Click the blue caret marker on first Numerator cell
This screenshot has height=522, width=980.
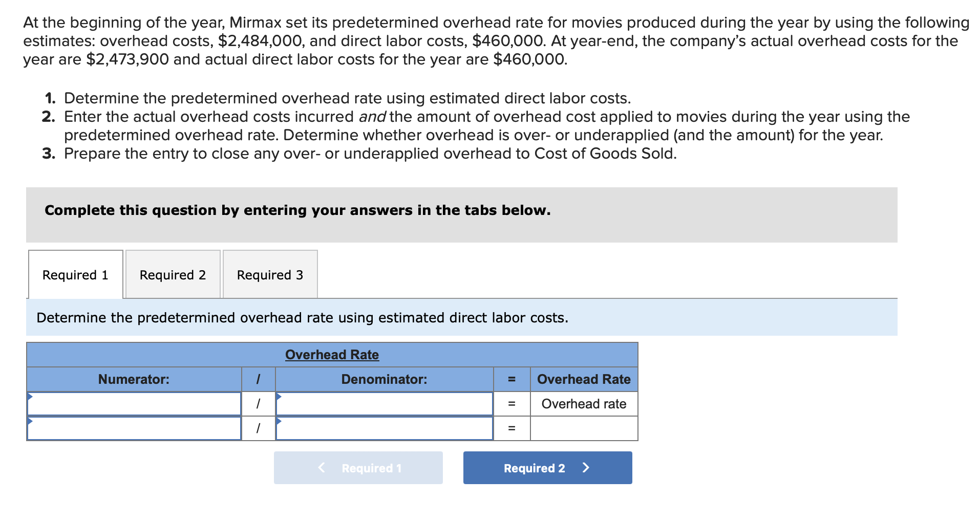pos(31,397)
